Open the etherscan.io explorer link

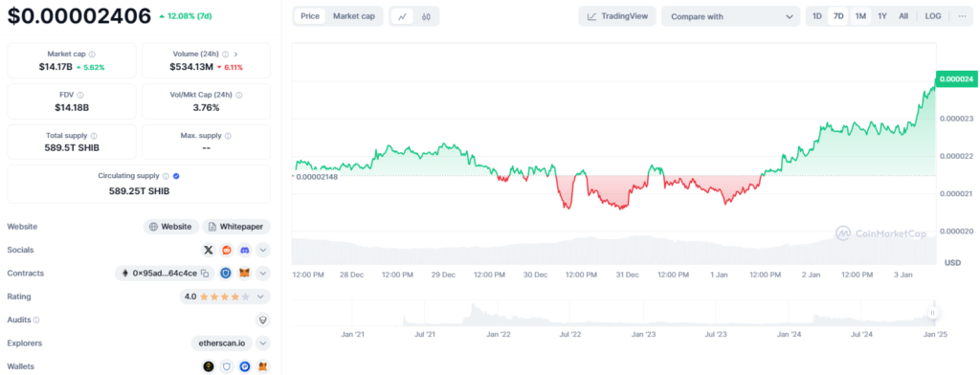click(x=221, y=343)
